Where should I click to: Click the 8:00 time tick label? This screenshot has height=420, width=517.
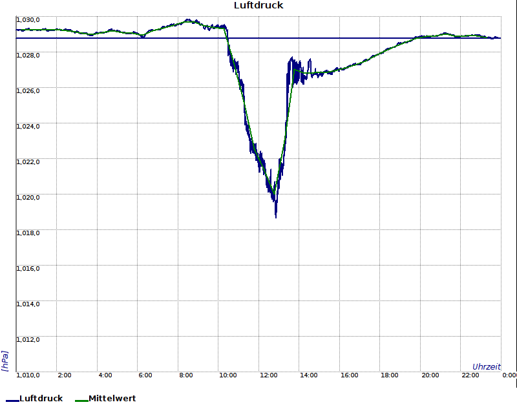point(186,375)
